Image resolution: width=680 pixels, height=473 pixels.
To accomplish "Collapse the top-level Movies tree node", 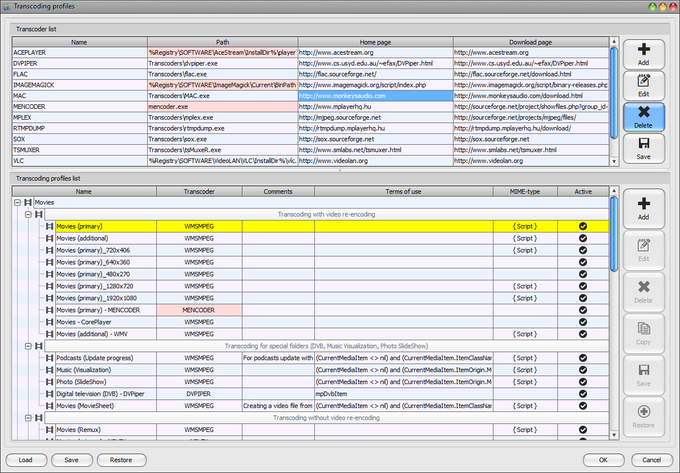I will click(x=17, y=202).
